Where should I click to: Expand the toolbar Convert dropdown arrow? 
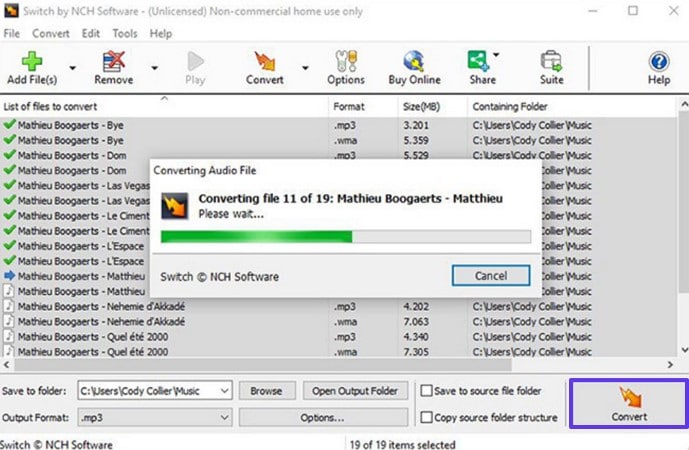coord(305,68)
